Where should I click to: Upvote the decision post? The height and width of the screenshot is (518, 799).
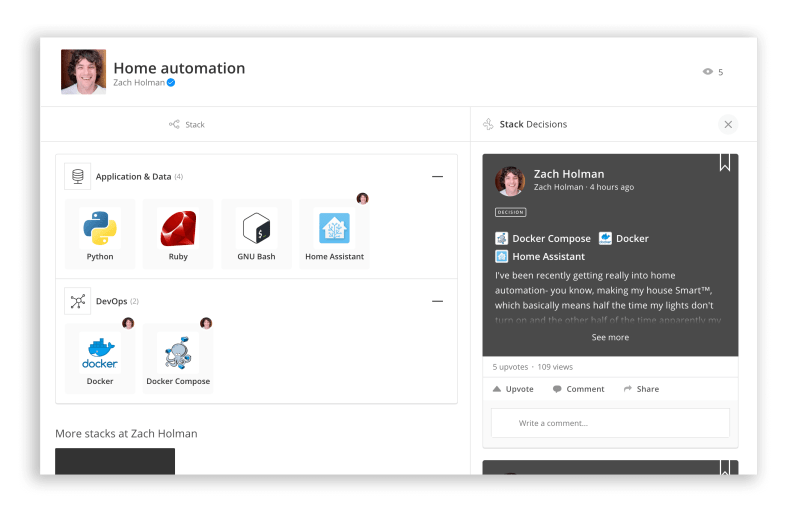(513, 389)
